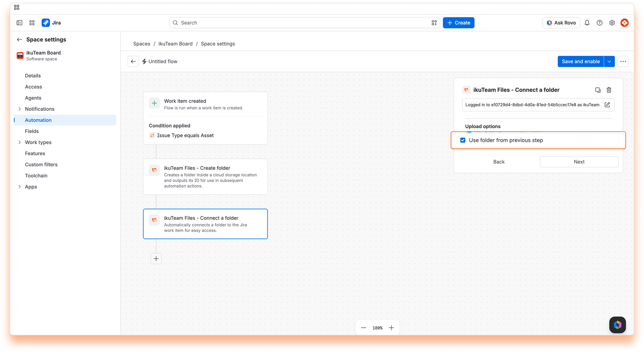644x352 pixels.
Task: Click the back arrow beside Untitled flow
Action: (133, 61)
